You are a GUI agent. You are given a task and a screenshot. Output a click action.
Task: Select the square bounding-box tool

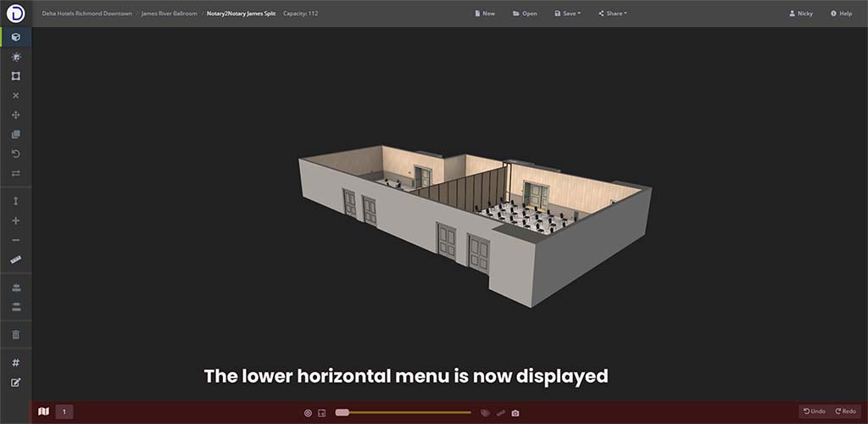[x=16, y=75]
